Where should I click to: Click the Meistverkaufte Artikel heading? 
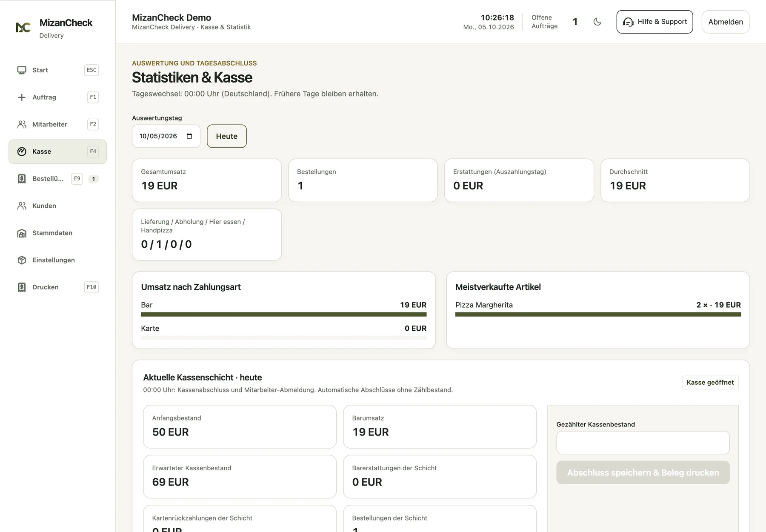pos(498,287)
